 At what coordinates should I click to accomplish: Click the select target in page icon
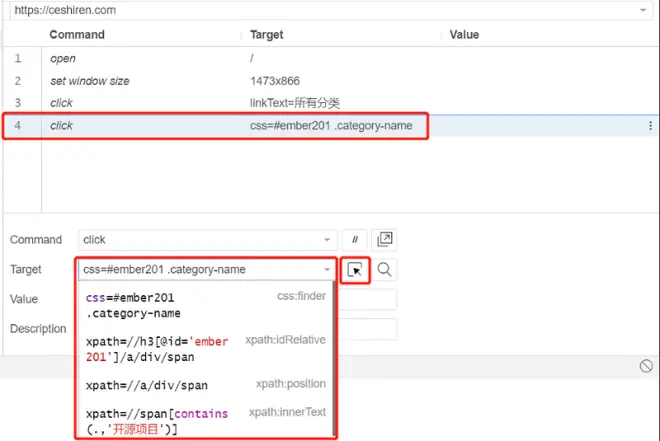355,270
